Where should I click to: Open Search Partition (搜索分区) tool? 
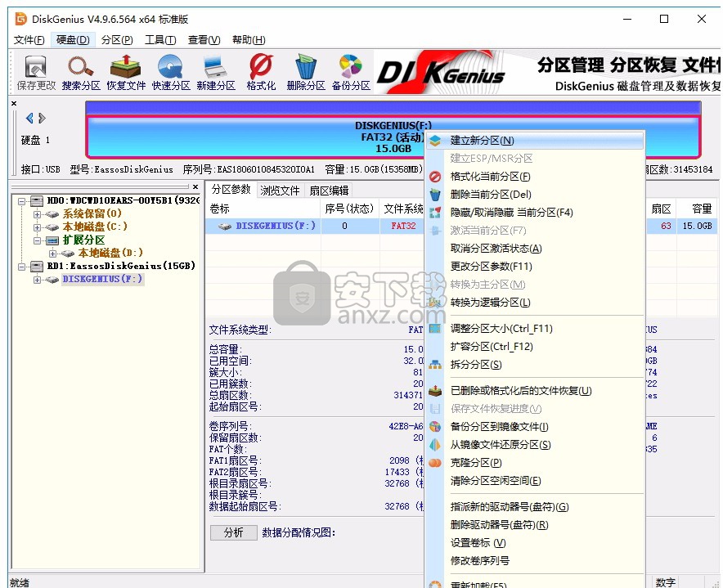tap(81, 73)
